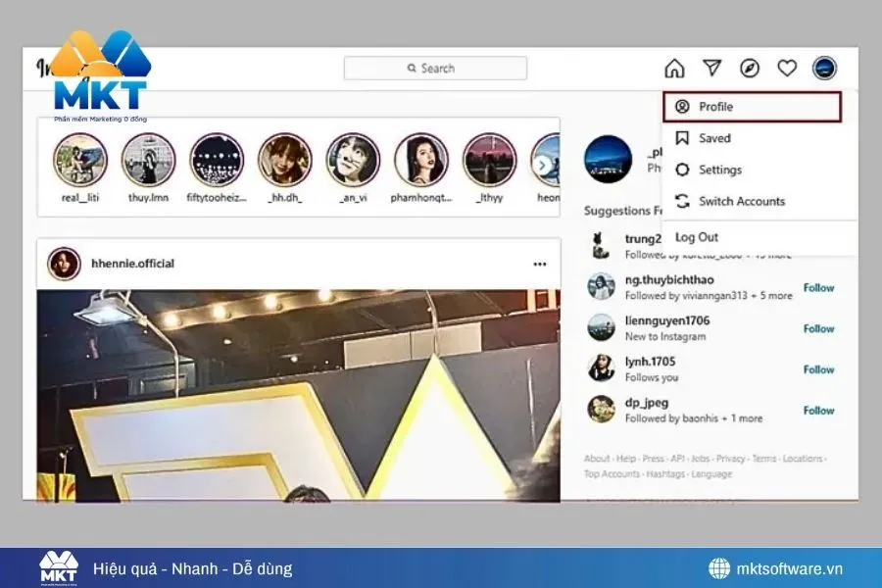Screen dimensions: 882x588
Task: Click the magnifier icon in the search bar
Action: pyautogui.click(x=413, y=68)
